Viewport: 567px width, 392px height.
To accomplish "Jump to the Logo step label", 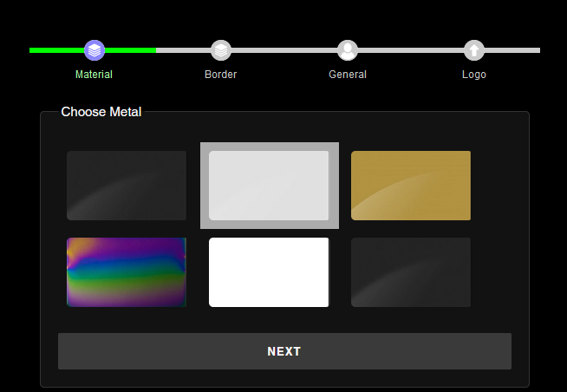I will coord(474,75).
